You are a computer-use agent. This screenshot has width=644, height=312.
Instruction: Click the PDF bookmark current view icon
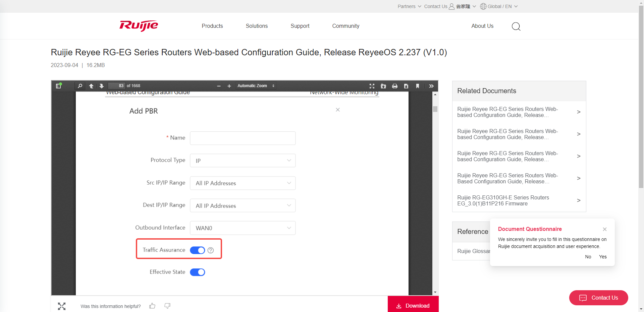click(418, 86)
